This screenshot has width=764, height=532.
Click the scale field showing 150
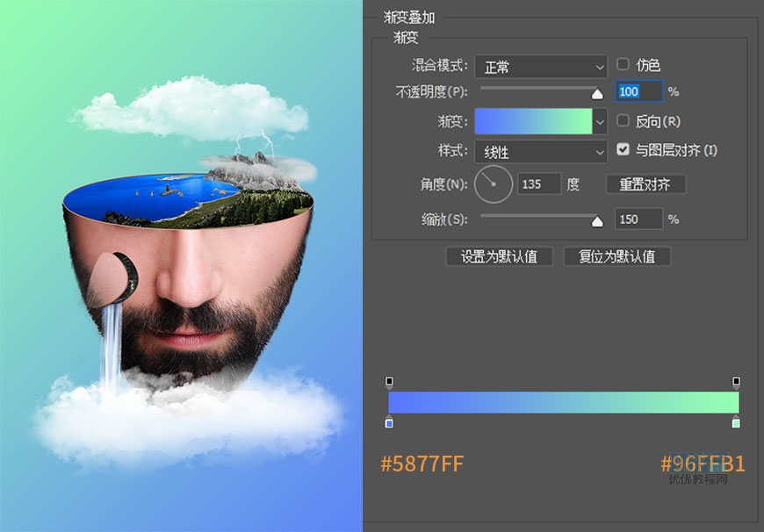point(638,219)
